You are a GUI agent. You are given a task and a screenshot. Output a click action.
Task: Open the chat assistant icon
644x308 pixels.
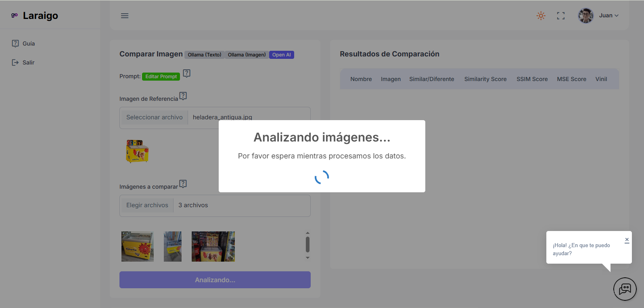pyautogui.click(x=625, y=289)
